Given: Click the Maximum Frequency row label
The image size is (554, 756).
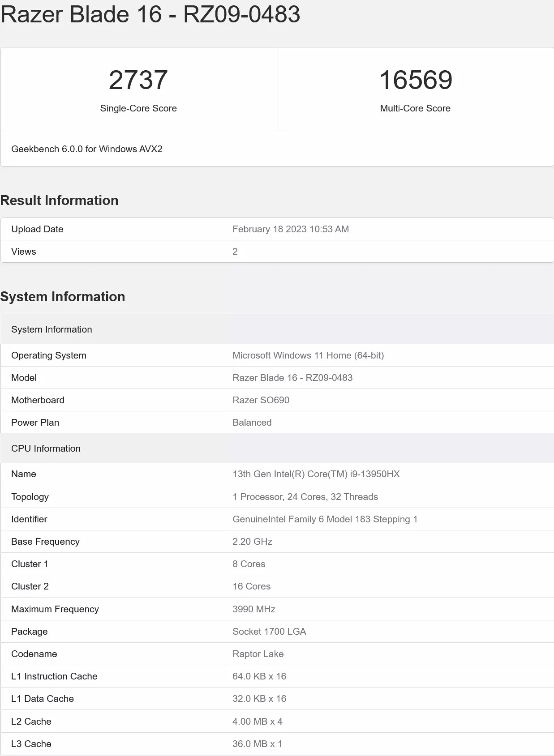Looking at the screenshot, I should click(55, 609).
